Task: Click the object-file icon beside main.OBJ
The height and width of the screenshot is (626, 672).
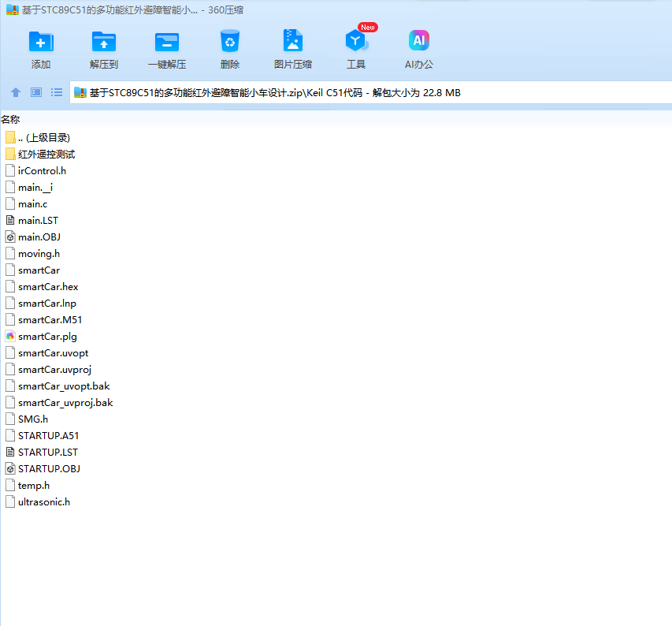Action: pos(10,237)
